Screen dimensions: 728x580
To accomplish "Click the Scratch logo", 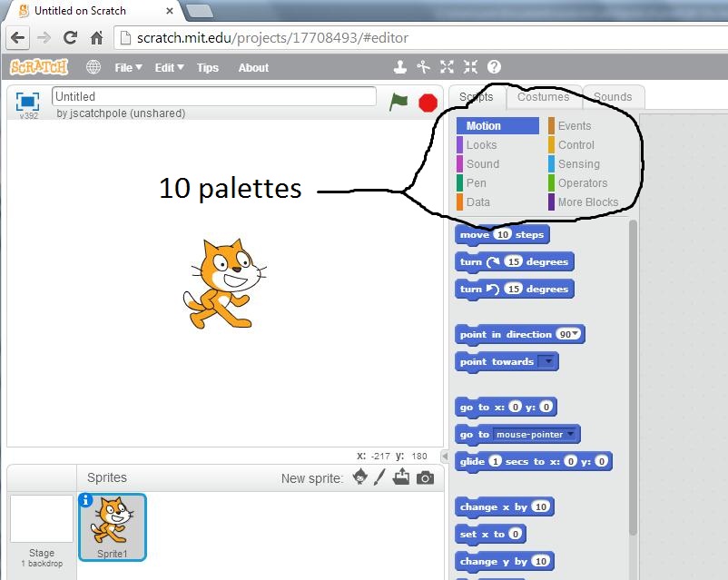I will 39,67.
